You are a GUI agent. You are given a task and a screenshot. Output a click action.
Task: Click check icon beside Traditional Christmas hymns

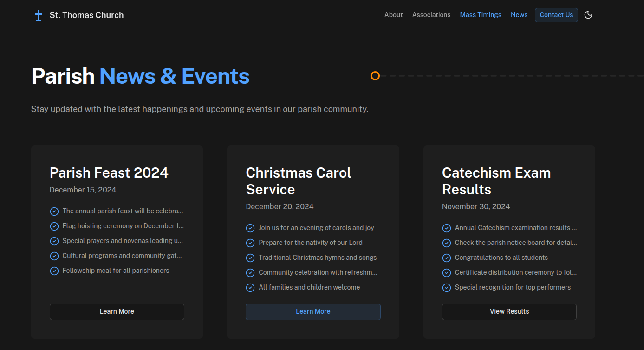[250, 258]
